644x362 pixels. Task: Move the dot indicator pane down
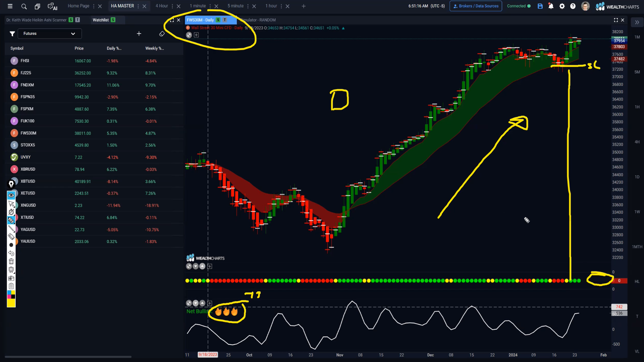pyautogui.click(x=196, y=266)
